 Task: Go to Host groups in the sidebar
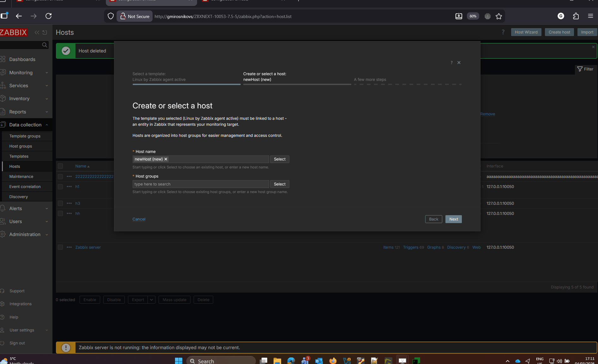click(21, 146)
